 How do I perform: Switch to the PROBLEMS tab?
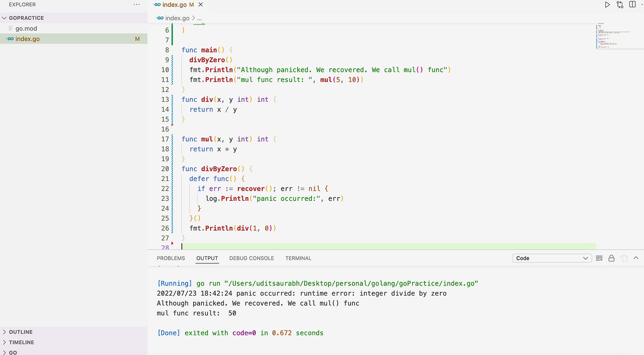pyautogui.click(x=171, y=258)
